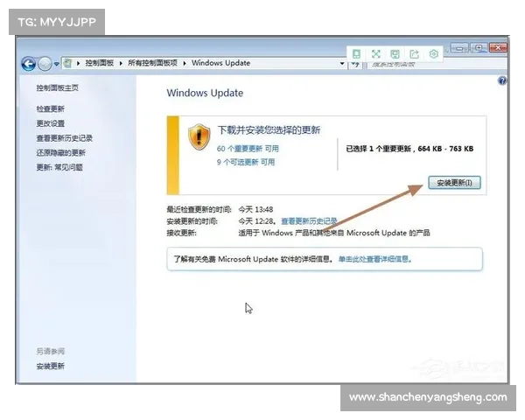The height and width of the screenshot is (420, 525).
Task: Click 今天 13:48 last check time
Action: (255, 210)
